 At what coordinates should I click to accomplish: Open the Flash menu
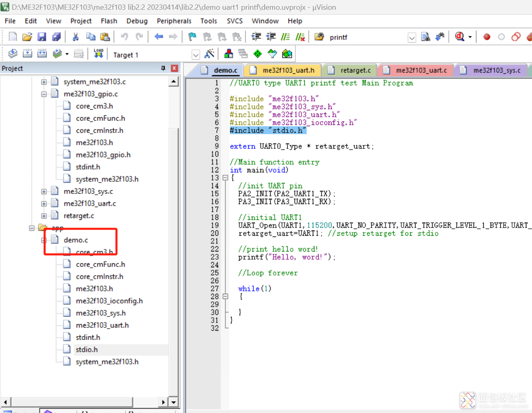[109, 21]
